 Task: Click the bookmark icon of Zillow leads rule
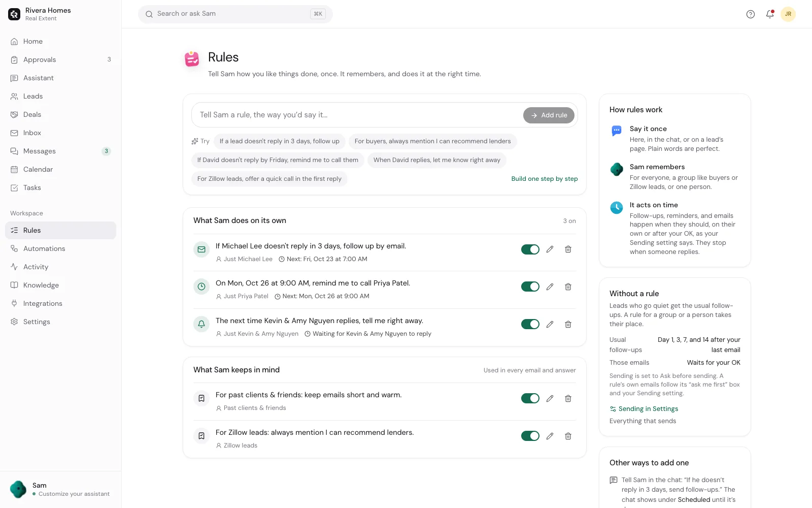click(201, 436)
